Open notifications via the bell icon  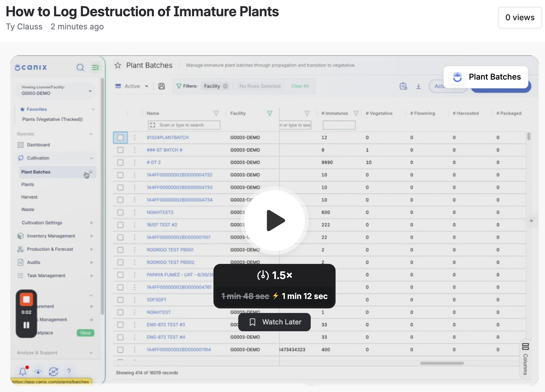(23, 371)
